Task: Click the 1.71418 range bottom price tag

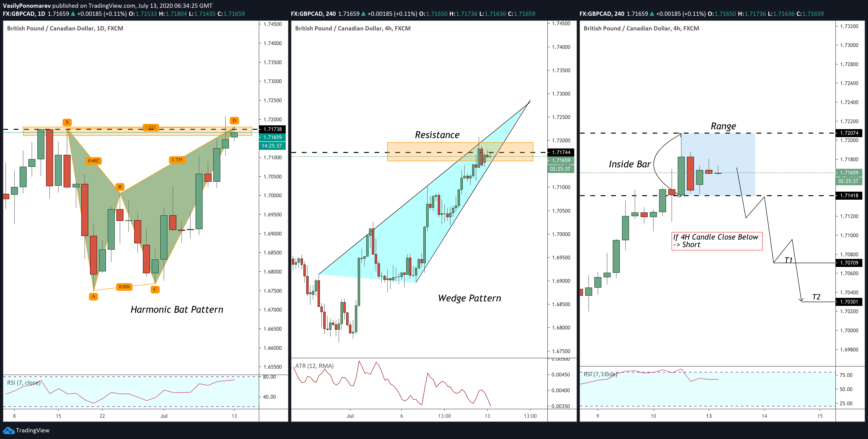Action: (x=849, y=195)
